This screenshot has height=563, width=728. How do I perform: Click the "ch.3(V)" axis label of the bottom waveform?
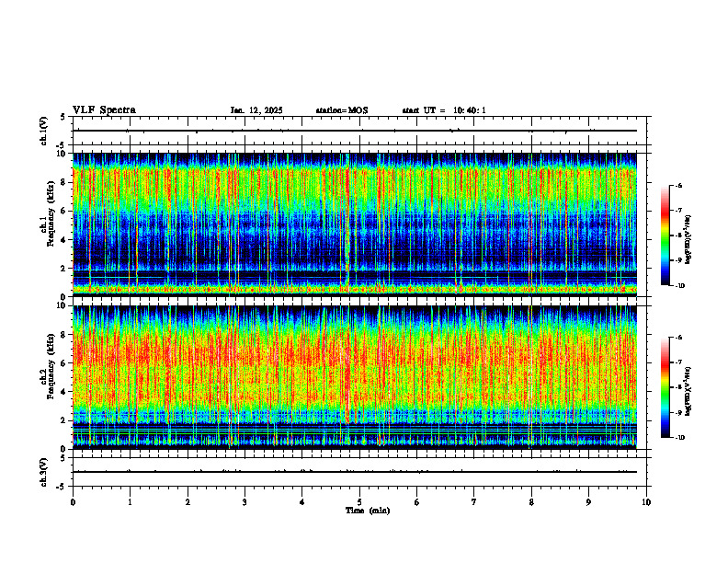coord(43,472)
